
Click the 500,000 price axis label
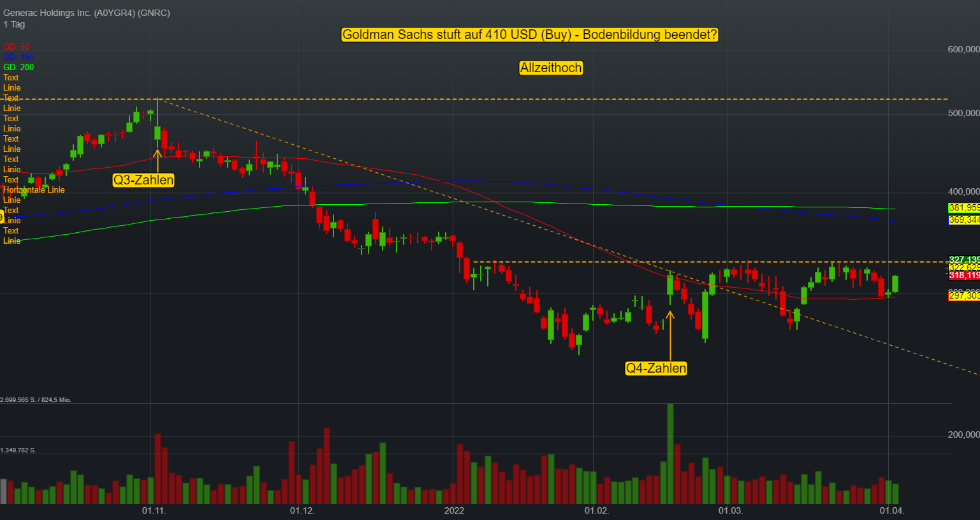tap(963, 113)
